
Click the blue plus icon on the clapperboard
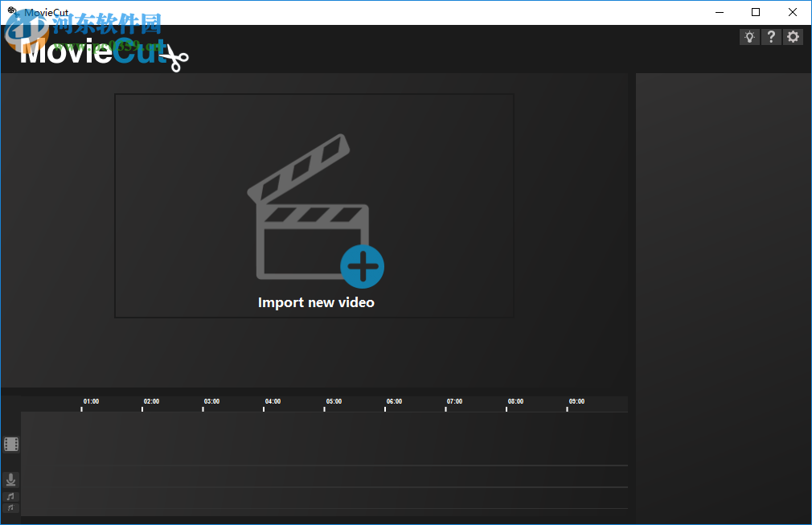coord(363,266)
